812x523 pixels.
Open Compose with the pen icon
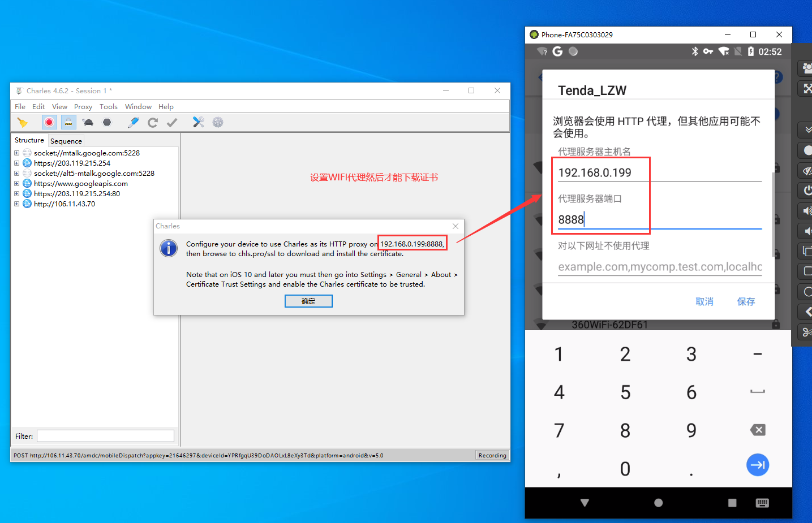(x=134, y=123)
